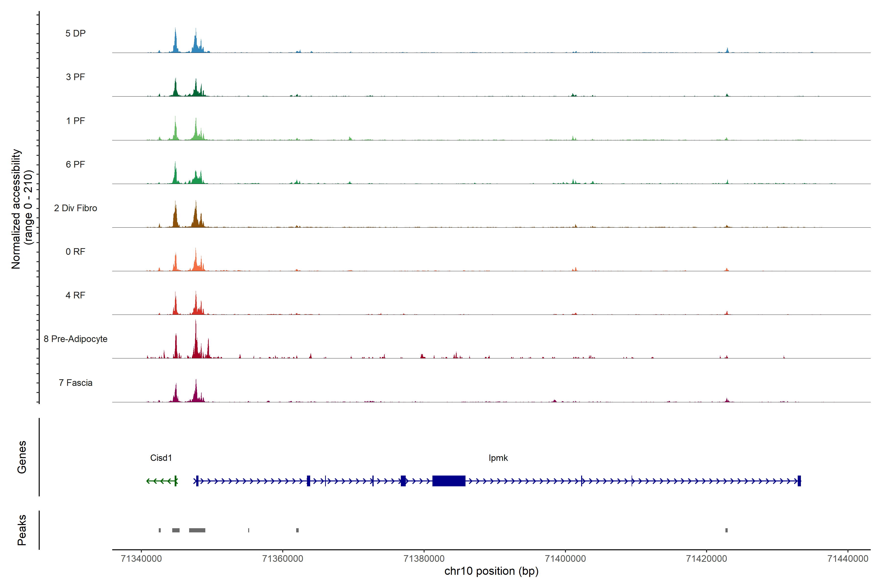Image resolution: width=882 pixels, height=588 pixels.
Task: Click the rightmost gray peak marker
Action: pyautogui.click(x=726, y=530)
